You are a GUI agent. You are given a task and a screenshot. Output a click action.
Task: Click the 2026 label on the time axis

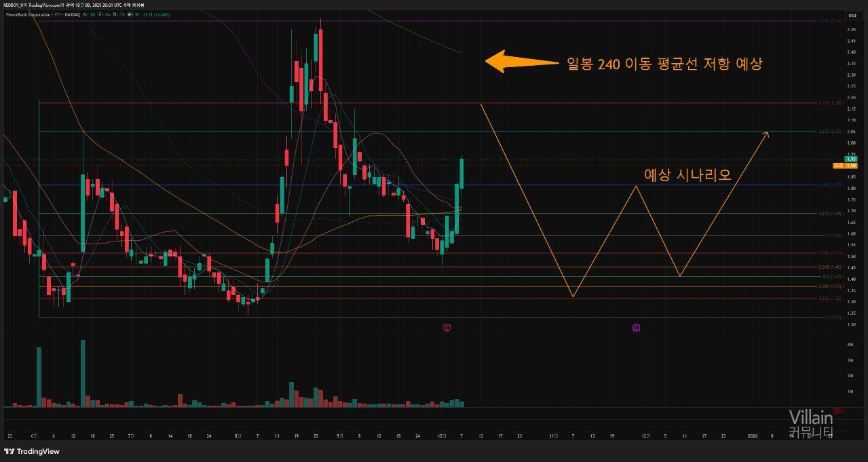pyautogui.click(x=752, y=436)
